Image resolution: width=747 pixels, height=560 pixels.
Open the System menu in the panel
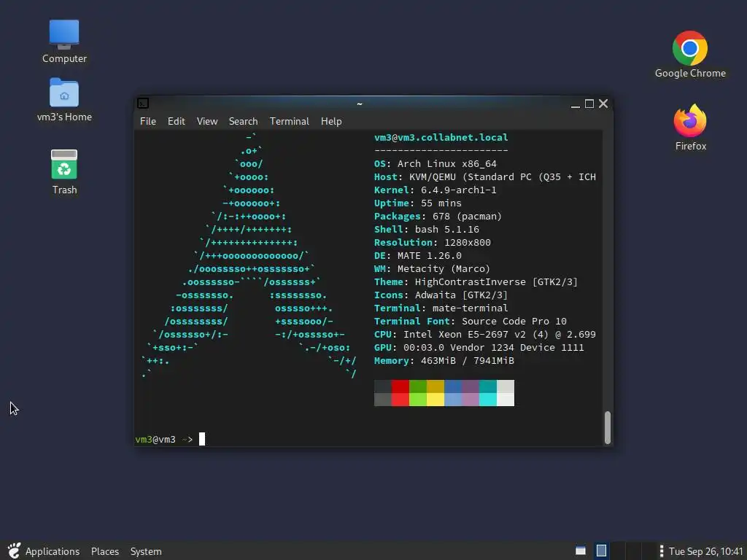(x=146, y=551)
